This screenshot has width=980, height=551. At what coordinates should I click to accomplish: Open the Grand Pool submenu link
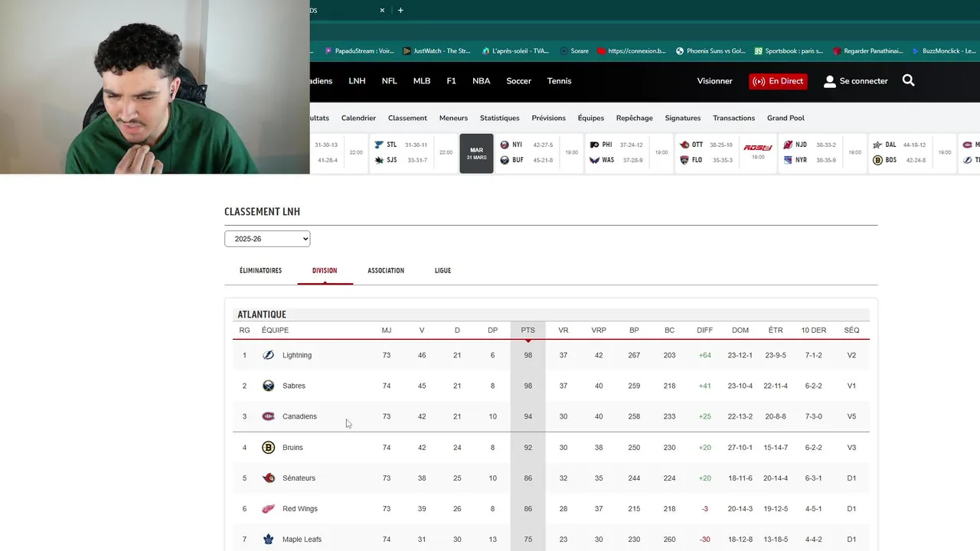[786, 118]
